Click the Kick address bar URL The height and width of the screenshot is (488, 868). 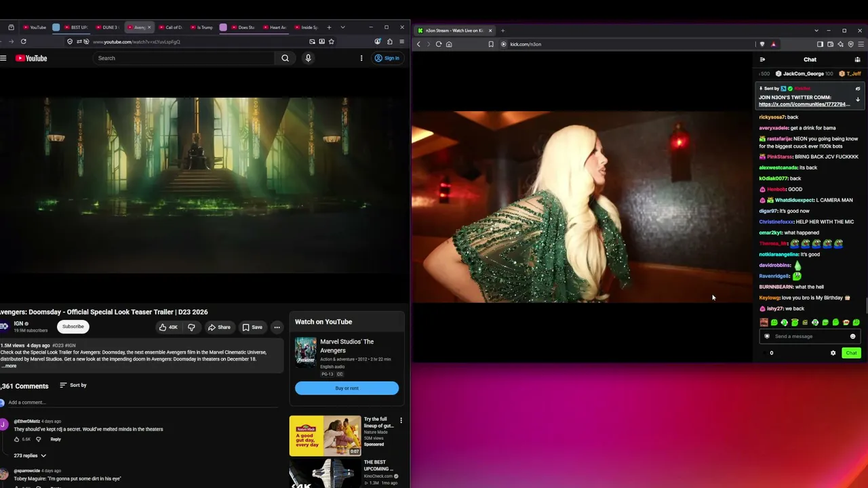[526, 44]
